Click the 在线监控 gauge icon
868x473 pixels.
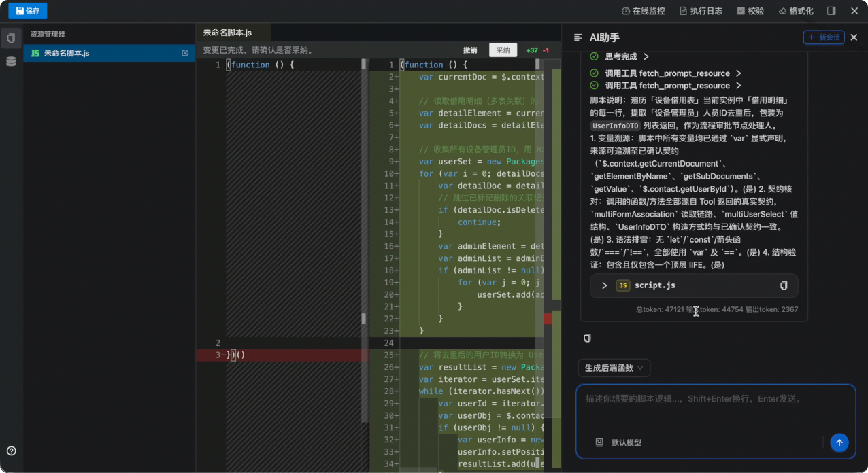point(626,11)
